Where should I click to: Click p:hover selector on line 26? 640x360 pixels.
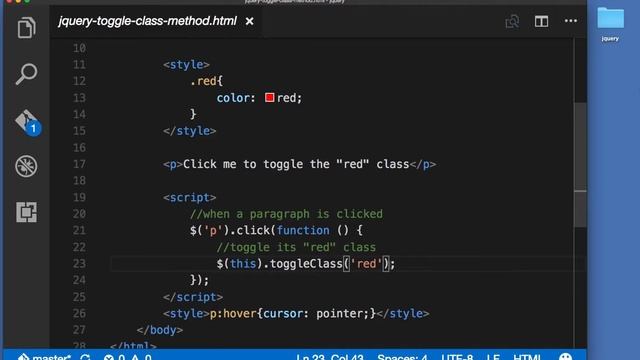233,313
